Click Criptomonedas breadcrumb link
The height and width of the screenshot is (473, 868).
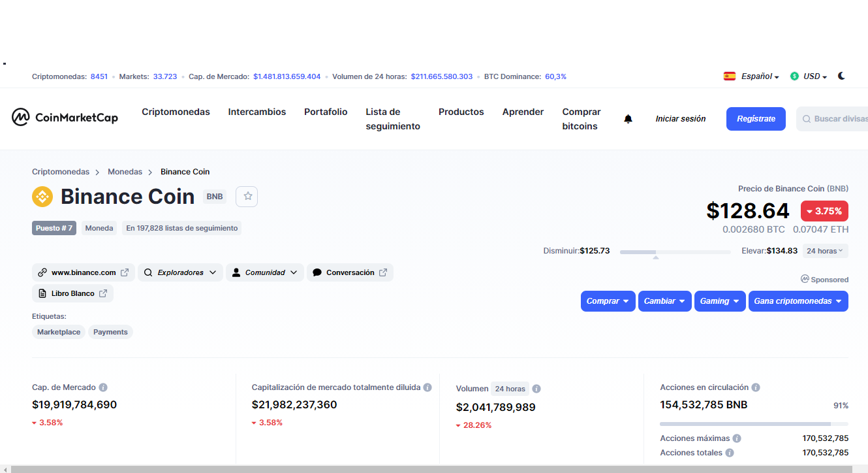coord(61,172)
